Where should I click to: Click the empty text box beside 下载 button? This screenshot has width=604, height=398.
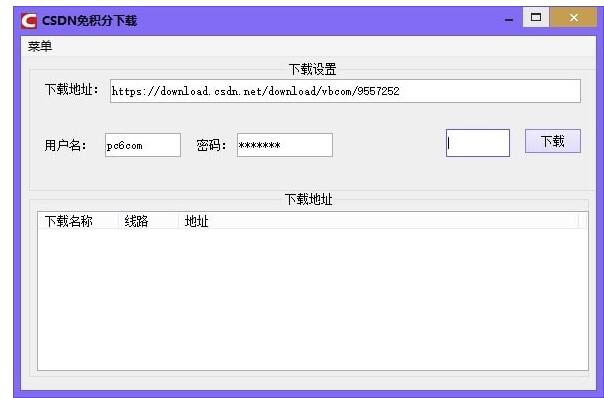(x=478, y=143)
